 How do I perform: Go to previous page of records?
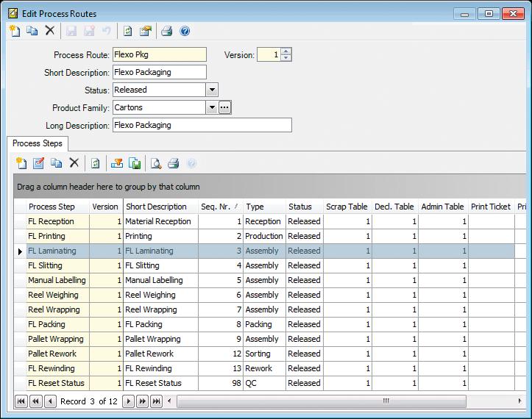click(35, 401)
